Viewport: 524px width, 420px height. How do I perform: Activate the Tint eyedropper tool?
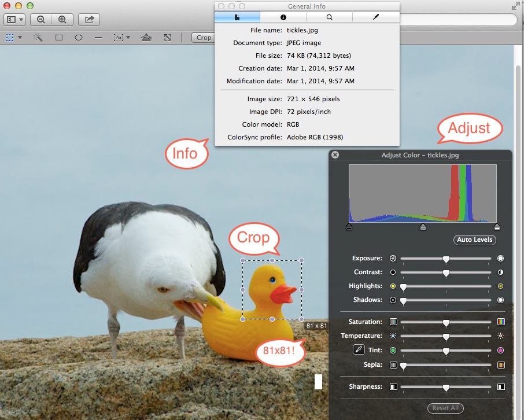point(359,349)
